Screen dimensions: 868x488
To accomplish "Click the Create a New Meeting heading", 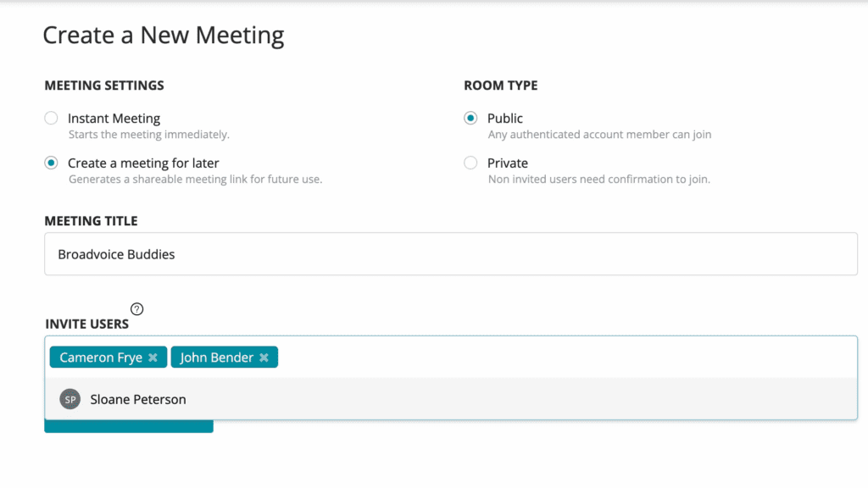I will coord(163,35).
